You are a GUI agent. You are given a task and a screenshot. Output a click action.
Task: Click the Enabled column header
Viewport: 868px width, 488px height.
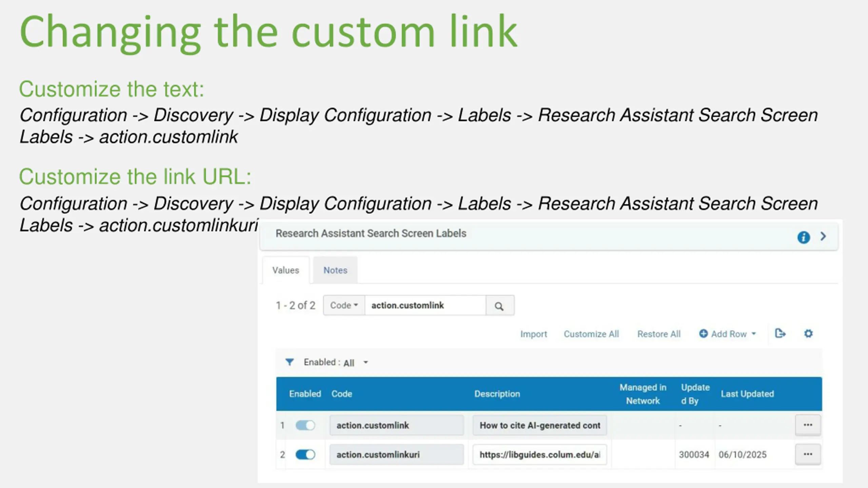(305, 394)
